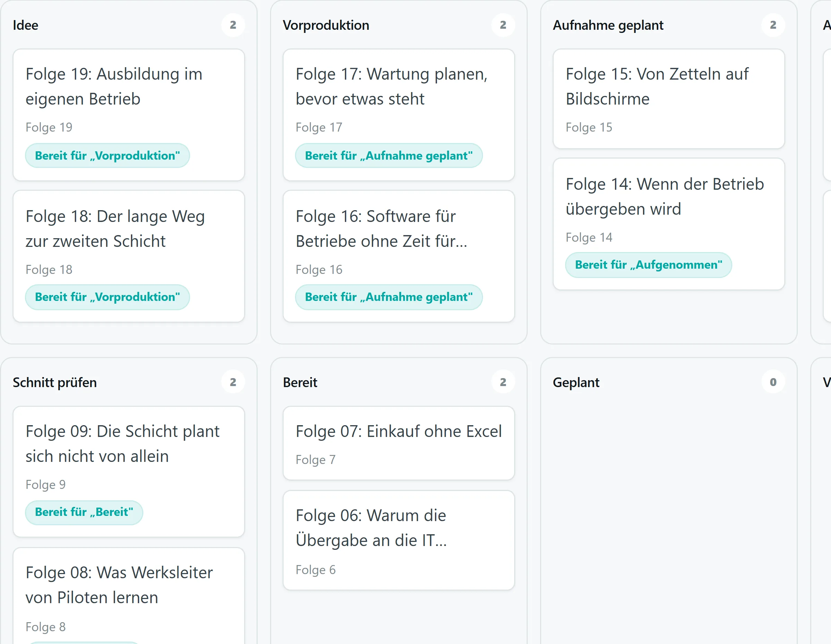
Task: Open card Folge 06: Warum die Übergabe
Action: [399, 540]
